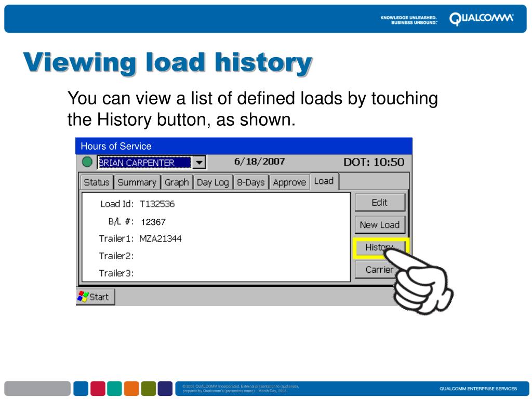Click the teal color square in footer
Viewport: 532px width, 399px height.
tap(115, 389)
